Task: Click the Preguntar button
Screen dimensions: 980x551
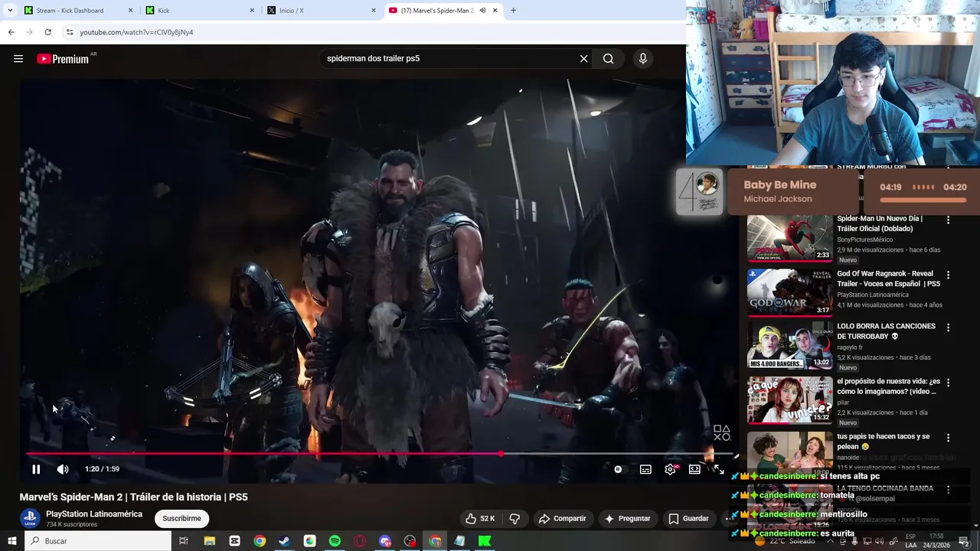Action: (627, 519)
